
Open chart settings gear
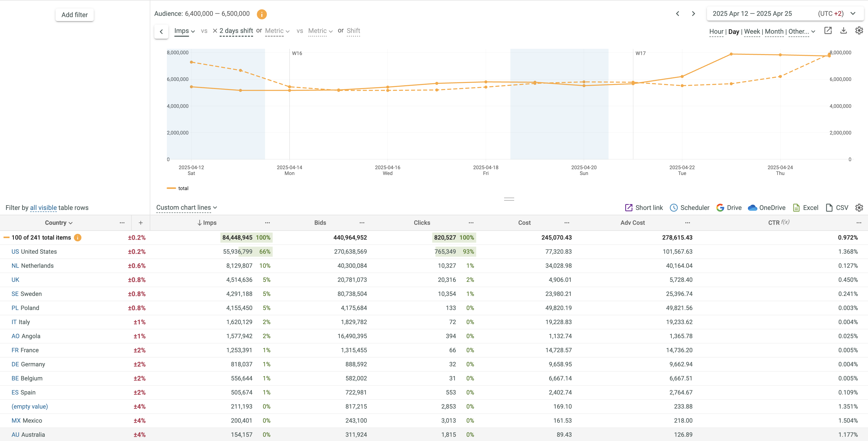[859, 31]
